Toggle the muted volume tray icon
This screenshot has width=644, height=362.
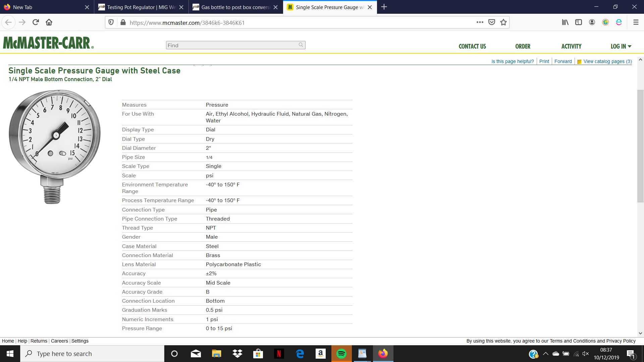(x=586, y=354)
